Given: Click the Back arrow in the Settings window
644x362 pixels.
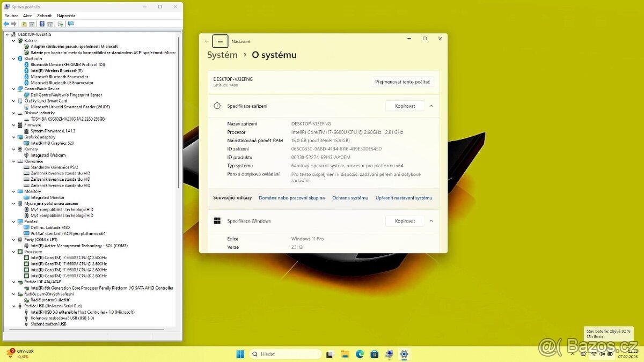Looking at the screenshot, I should (207, 41).
